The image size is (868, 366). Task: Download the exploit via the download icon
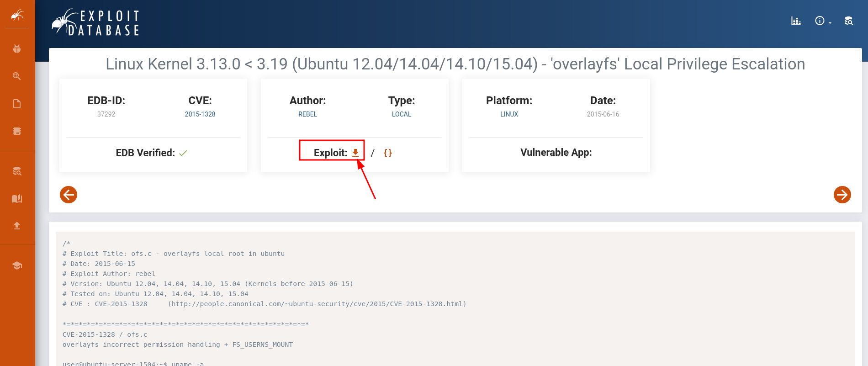(355, 153)
